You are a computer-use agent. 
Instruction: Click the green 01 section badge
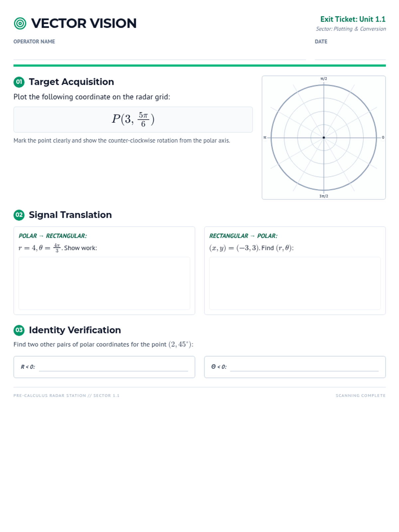point(19,82)
